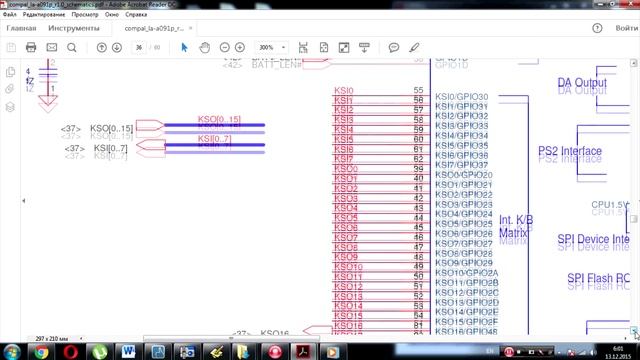
Task: Open media player from taskbar
Action: [x=332, y=351]
